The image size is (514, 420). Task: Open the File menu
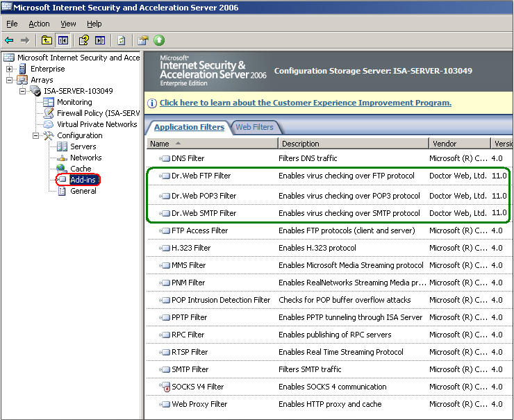12,24
